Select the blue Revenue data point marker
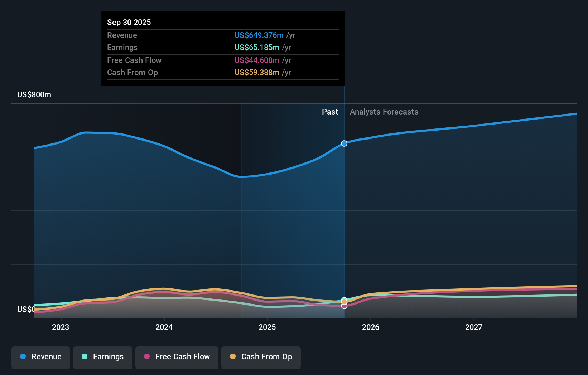 tap(344, 143)
